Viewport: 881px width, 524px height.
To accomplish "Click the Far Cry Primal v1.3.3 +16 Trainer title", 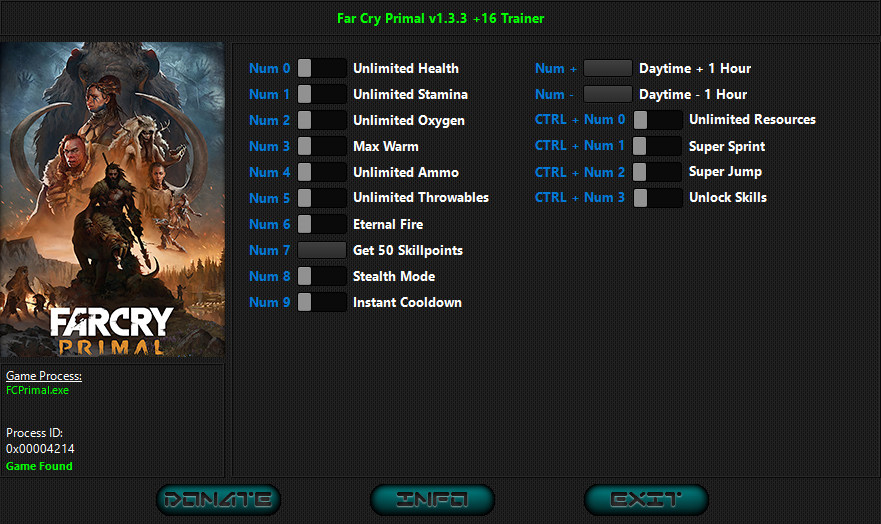I will pyautogui.click(x=440, y=19).
